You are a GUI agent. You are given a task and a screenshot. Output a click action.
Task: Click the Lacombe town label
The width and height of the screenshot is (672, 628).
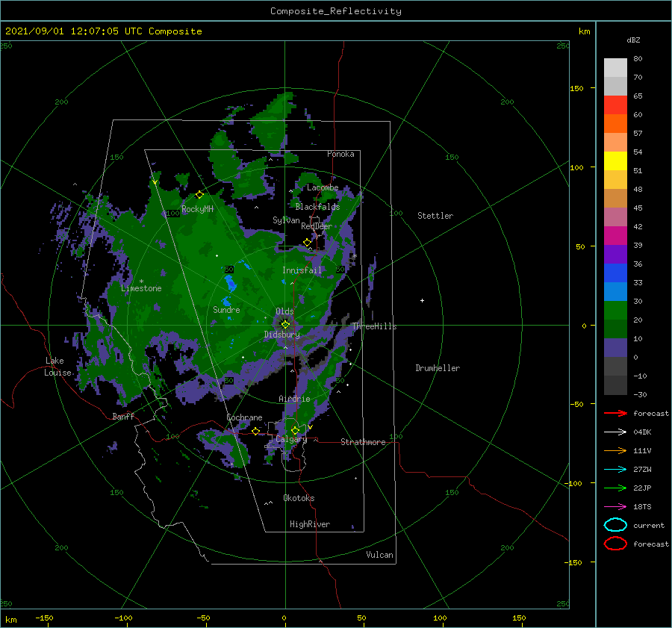[x=323, y=187]
